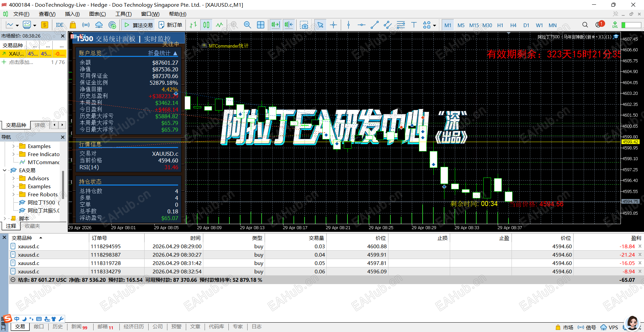Toggle chart auto-scroll to latest bar
This screenshot has height=332, width=644.
point(275,25)
